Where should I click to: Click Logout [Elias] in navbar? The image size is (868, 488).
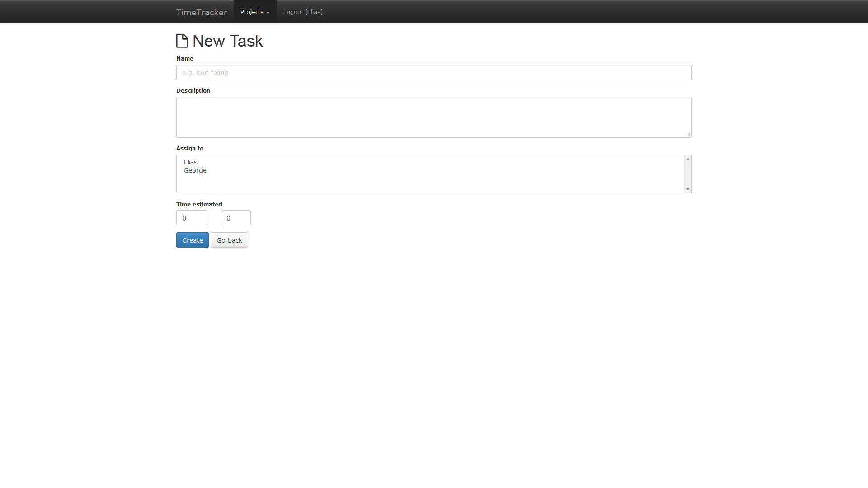[x=303, y=12]
